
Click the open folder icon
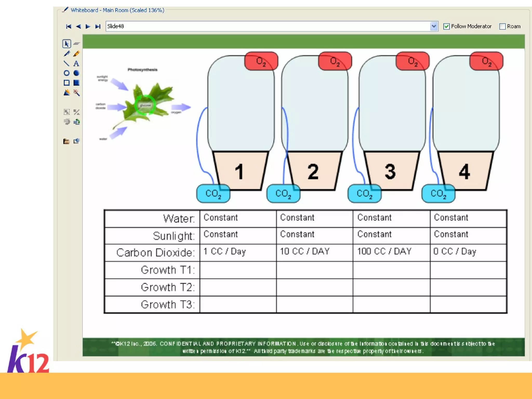point(66,141)
